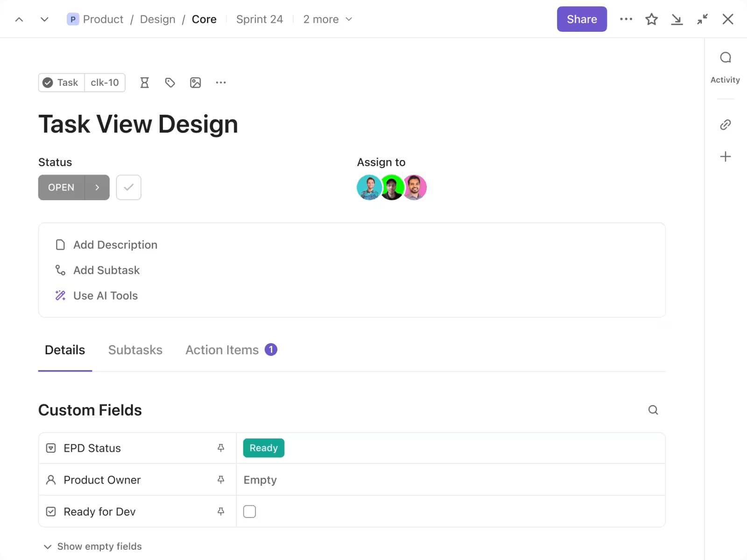Image resolution: width=747 pixels, height=560 pixels.
Task: Open the Action Items tab
Action: point(222,350)
